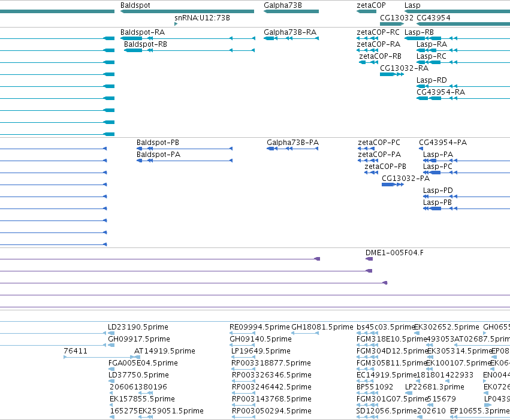Select protein label zetaCOP-PB
Image resolution: width=510 pixels, height=420 pixels.
coord(385,167)
